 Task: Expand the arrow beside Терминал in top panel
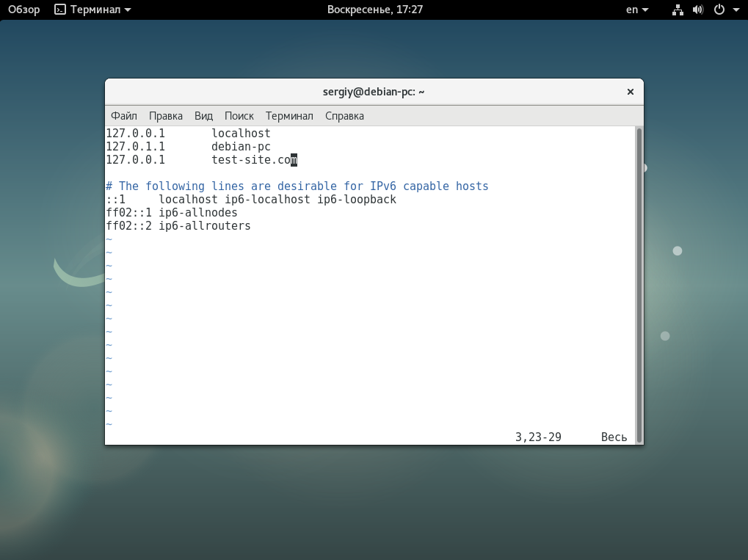click(x=128, y=10)
